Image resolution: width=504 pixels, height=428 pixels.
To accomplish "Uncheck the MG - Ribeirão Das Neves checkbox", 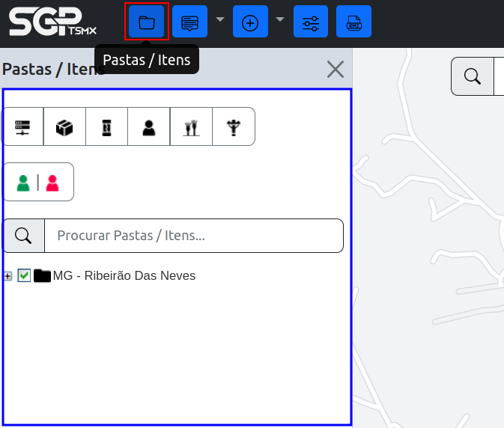I will coord(24,275).
